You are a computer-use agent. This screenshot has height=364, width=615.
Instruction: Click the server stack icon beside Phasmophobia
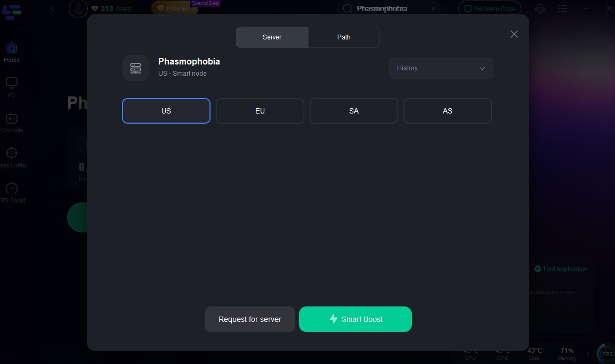[x=136, y=68]
